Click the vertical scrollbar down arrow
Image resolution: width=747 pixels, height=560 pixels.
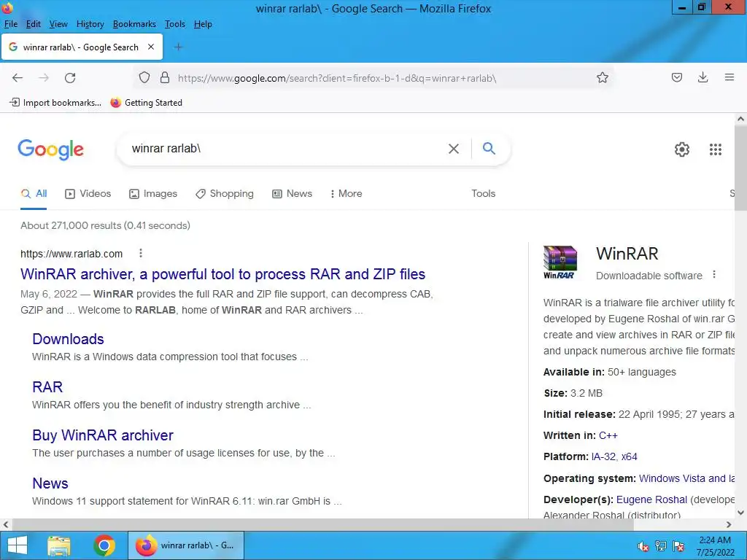coord(740,513)
